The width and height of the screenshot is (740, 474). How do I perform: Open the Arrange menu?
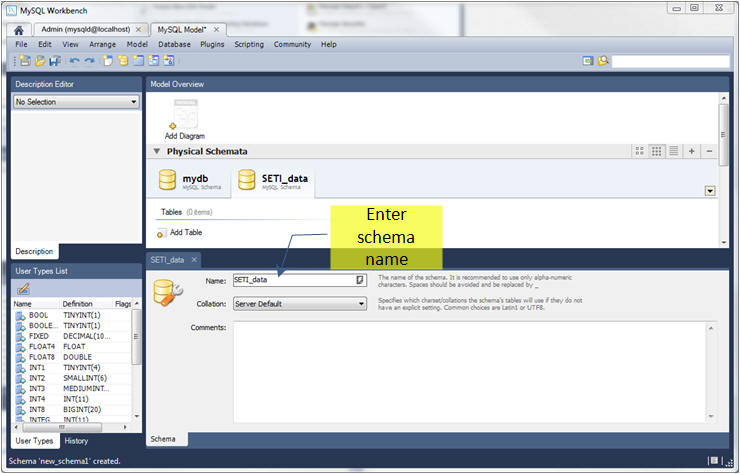[x=102, y=44]
